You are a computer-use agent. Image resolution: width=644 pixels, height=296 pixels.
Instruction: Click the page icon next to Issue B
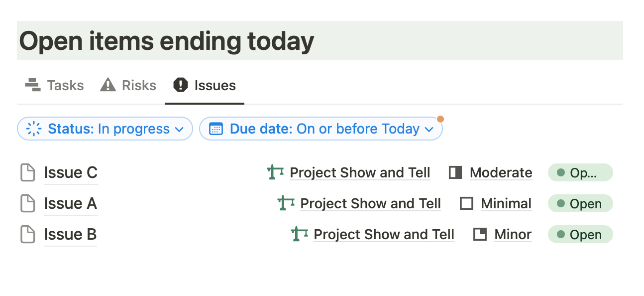[x=27, y=234]
